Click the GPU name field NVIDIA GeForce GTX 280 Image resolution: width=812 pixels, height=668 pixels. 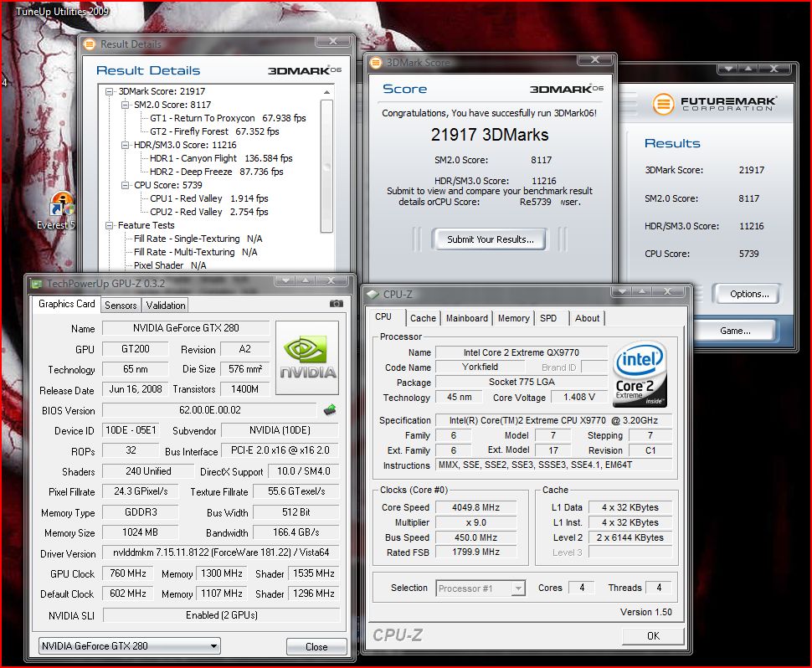coord(186,328)
